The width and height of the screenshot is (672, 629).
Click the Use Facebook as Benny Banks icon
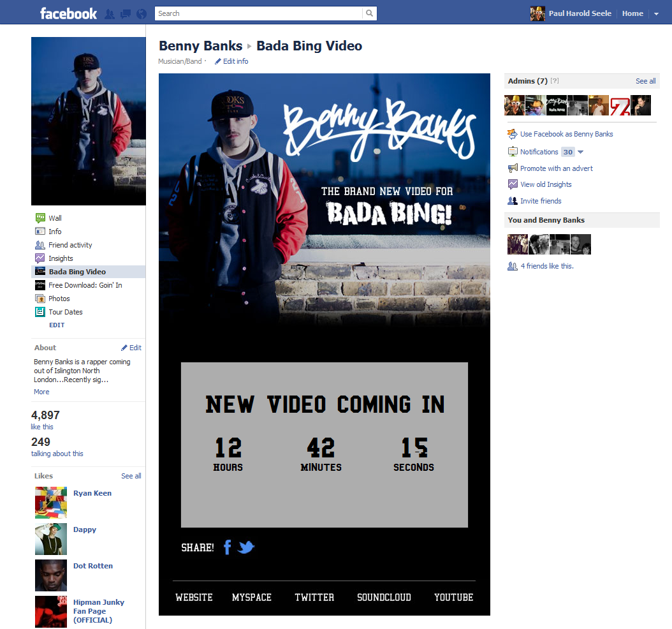pos(512,134)
